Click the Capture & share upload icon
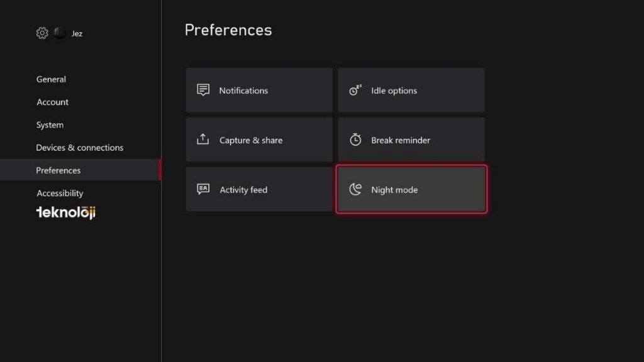Image resolution: width=644 pixels, height=362 pixels. tap(203, 140)
